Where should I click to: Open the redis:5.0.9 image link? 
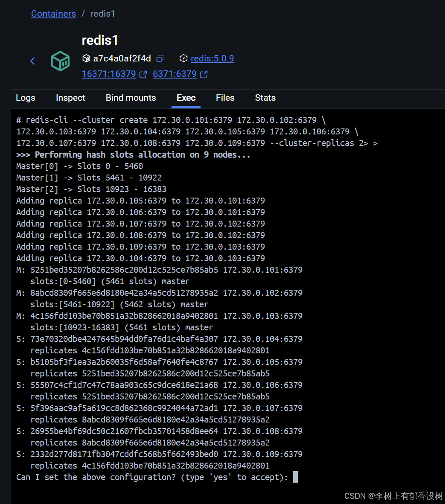pyautogui.click(x=212, y=58)
